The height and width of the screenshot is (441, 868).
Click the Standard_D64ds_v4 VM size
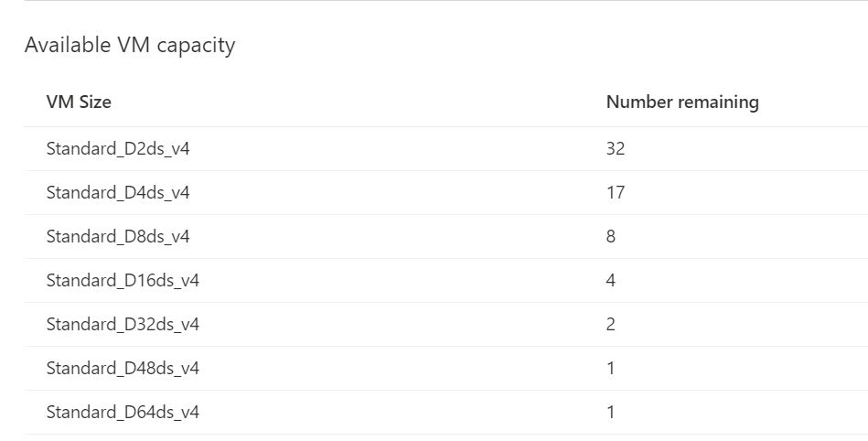click(123, 412)
